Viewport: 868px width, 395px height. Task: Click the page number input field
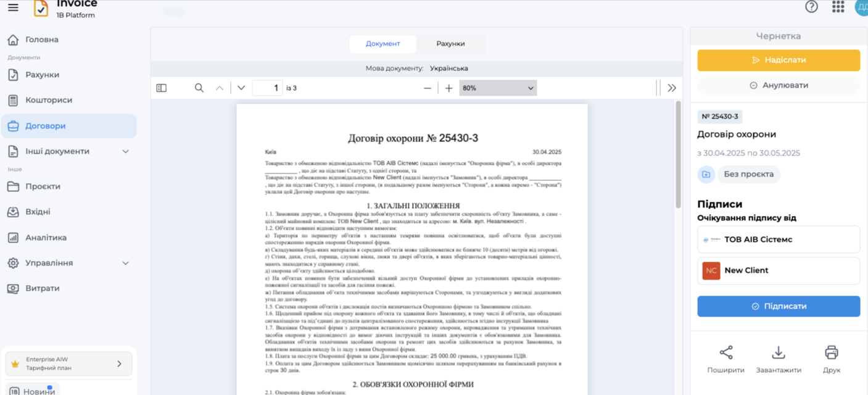point(267,88)
